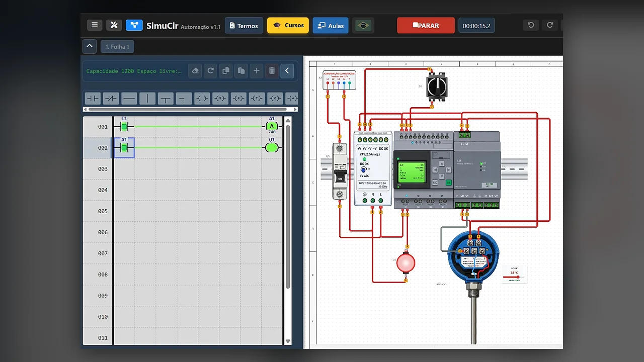Adjust the temperature sensor slider
The height and width of the screenshot is (362, 644).
pos(514,277)
